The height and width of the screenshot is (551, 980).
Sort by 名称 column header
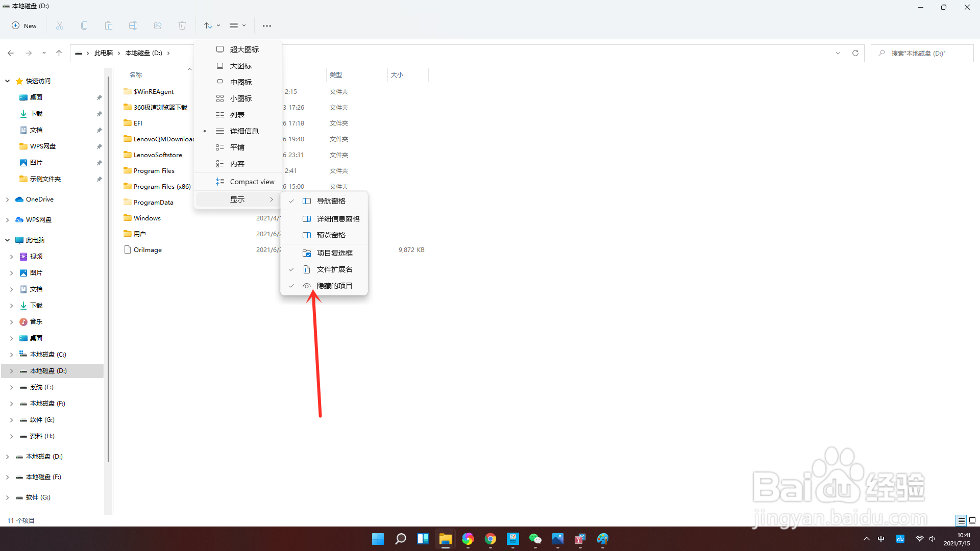pos(136,75)
